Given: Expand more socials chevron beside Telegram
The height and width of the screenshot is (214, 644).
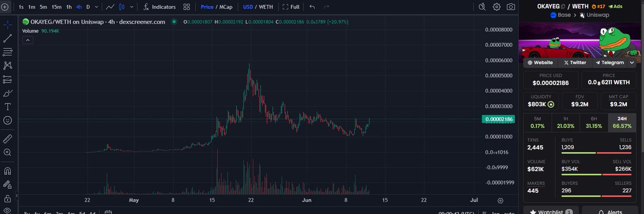Looking at the screenshot, I should click(632, 62).
